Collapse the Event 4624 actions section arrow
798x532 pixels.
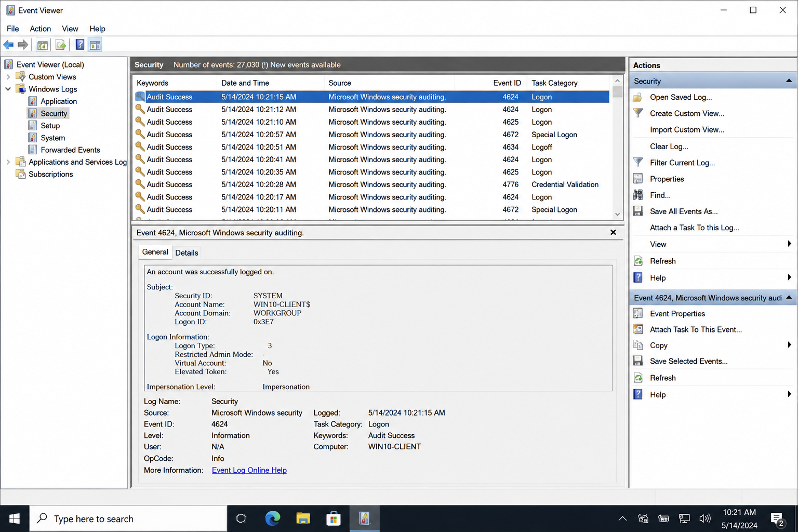tap(789, 297)
